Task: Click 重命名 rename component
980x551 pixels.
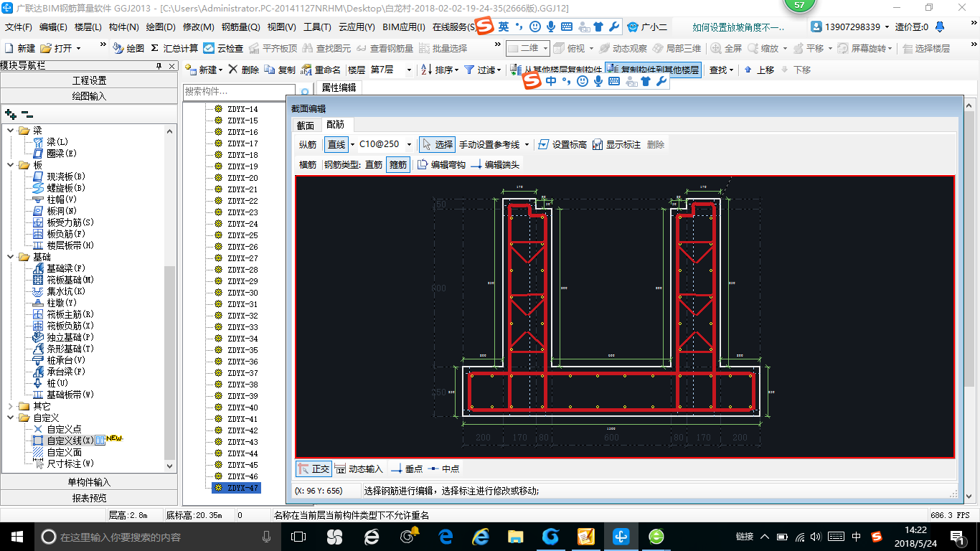Action: point(321,70)
